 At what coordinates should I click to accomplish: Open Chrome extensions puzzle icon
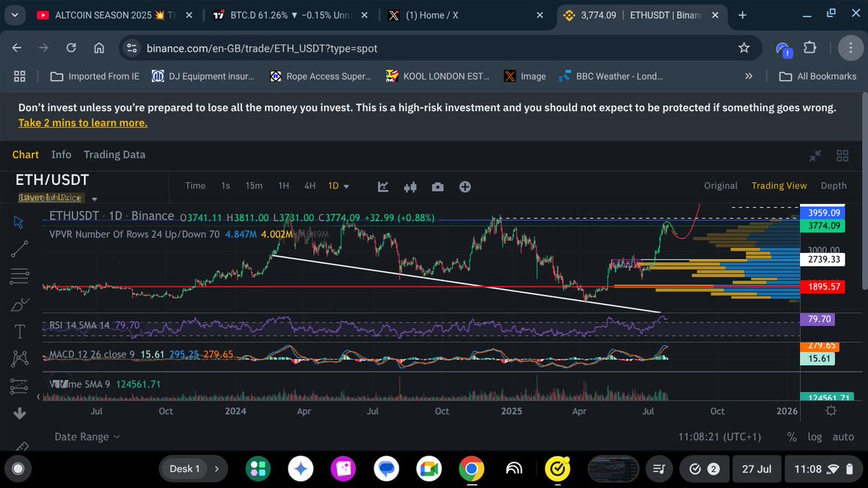point(810,48)
